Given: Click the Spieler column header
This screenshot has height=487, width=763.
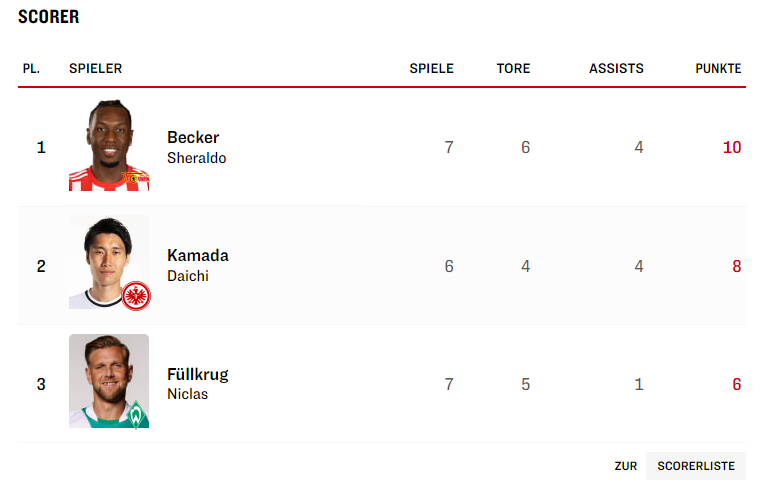Looking at the screenshot, I should point(95,69).
